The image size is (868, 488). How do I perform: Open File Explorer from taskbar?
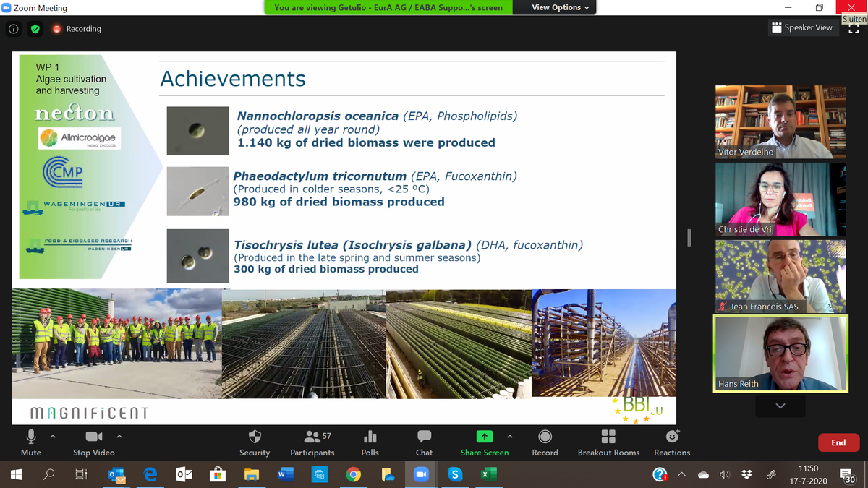click(251, 474)
